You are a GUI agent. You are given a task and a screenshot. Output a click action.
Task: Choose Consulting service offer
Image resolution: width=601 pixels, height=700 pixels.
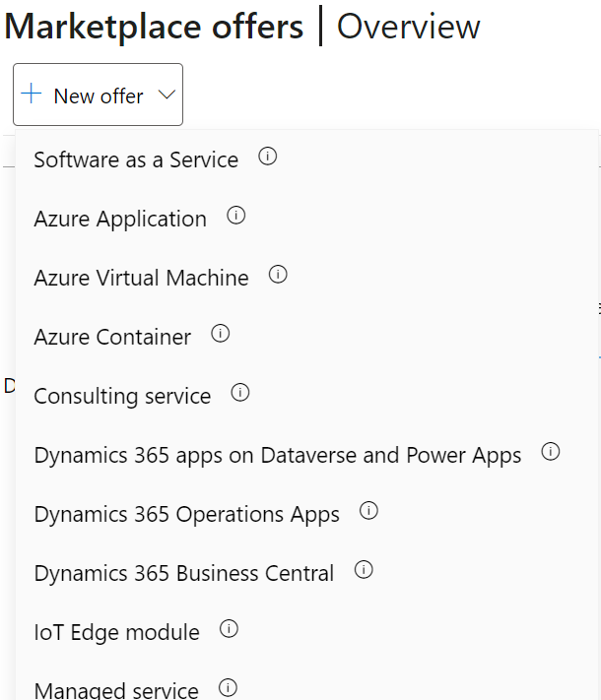click(x=122, y=396)
